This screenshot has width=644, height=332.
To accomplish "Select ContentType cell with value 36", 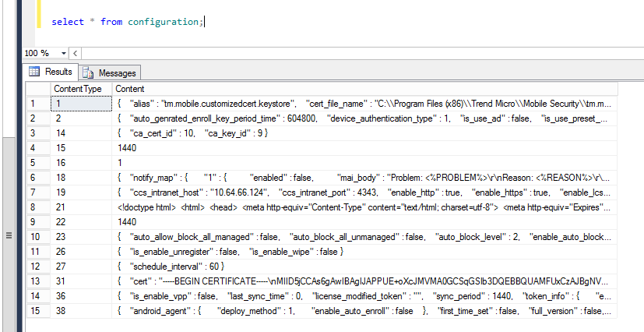I will click(x=81, y=296).
